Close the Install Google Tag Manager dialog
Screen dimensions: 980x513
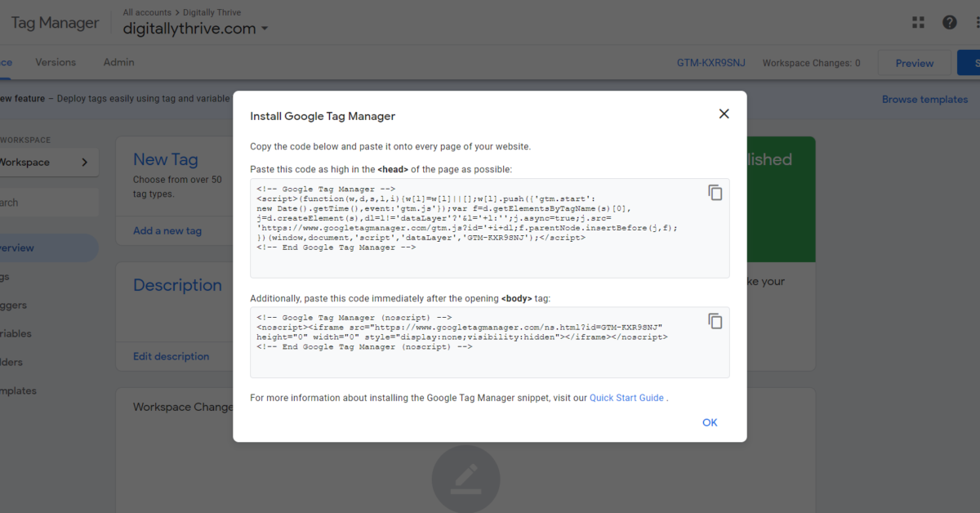point(724,114)
